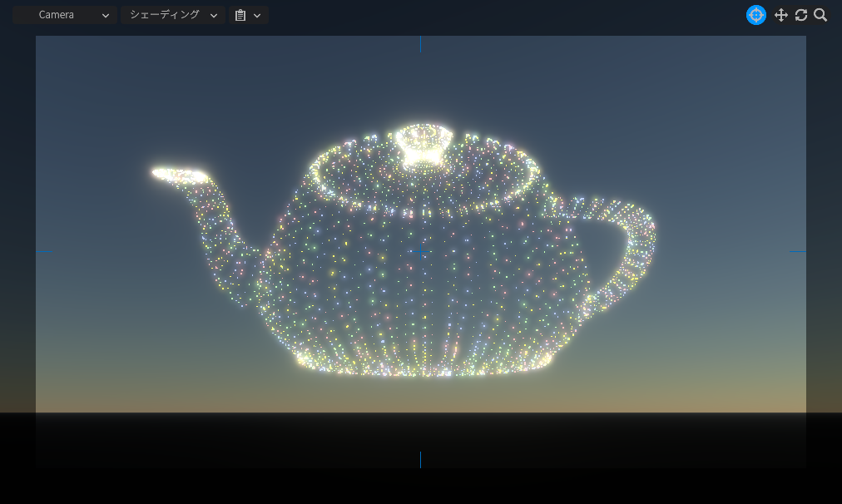Open the シェーディング shading dropdown
The height and width of the screenshot is (504, 842).
coord(172,15)
